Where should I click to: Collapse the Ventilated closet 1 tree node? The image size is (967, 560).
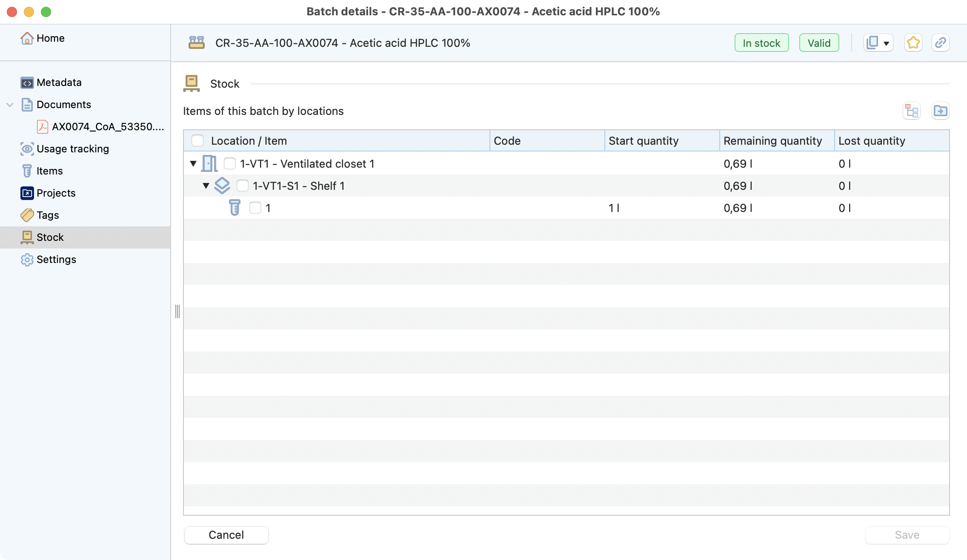click(x=193, y=164)
